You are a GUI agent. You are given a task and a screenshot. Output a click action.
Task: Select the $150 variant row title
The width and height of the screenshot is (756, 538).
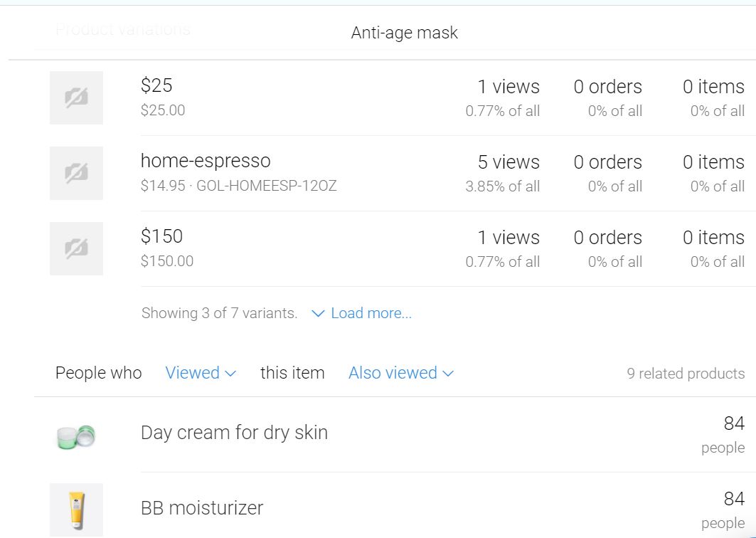161,236
